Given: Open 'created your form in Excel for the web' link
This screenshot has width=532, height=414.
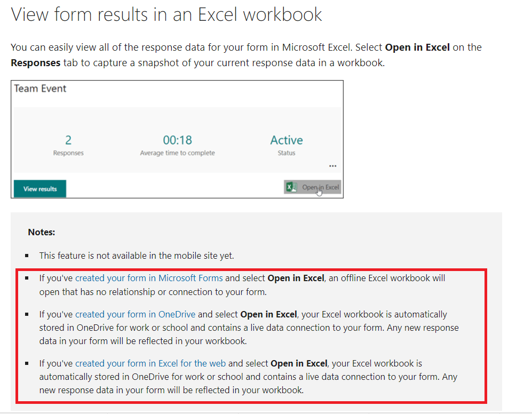Looking at the screenshot, I should (x=150, y=363).
